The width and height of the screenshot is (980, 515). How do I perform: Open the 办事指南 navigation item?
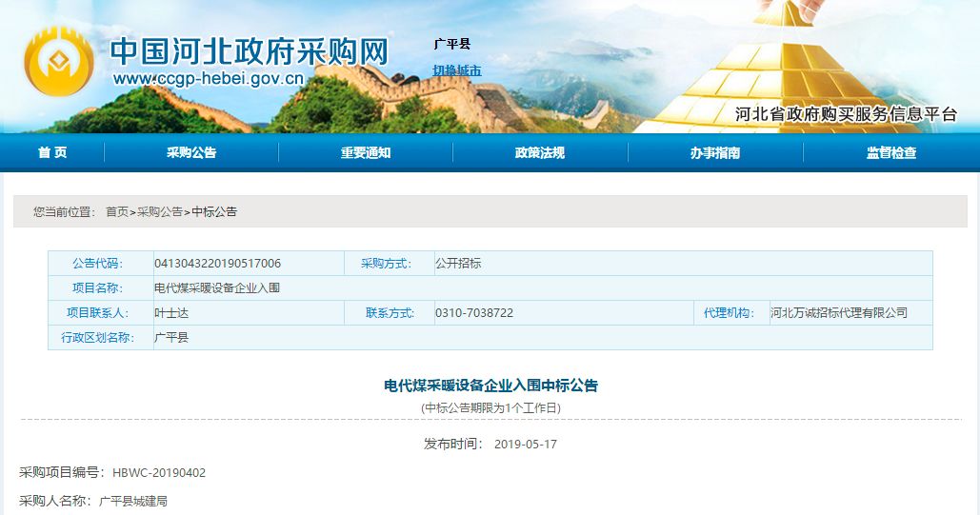[x=715, y=153]
